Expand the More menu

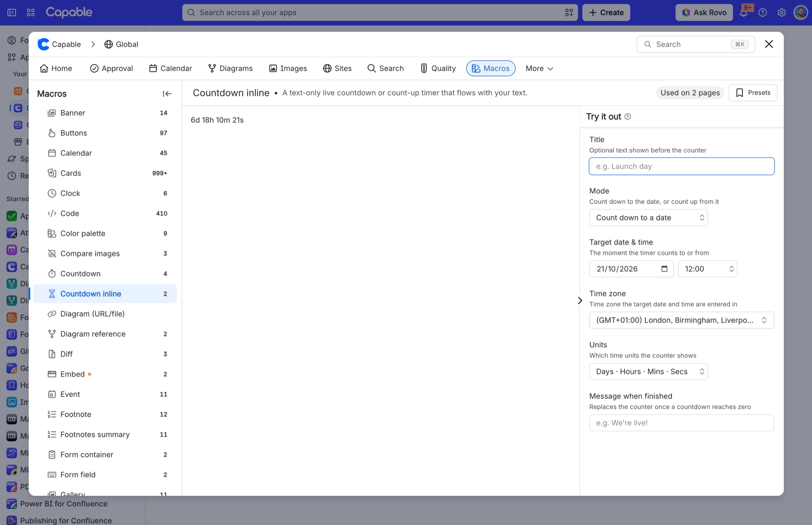539,69
